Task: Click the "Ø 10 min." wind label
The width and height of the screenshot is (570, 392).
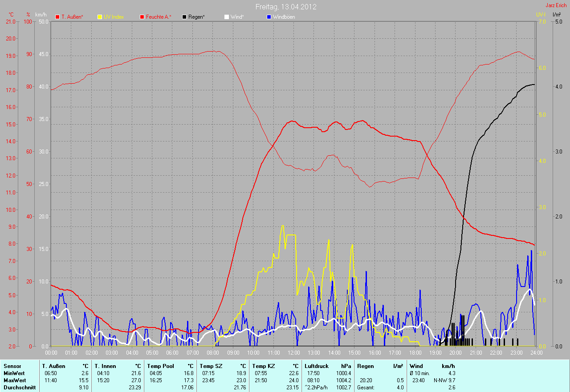Action: click(419, 373)
